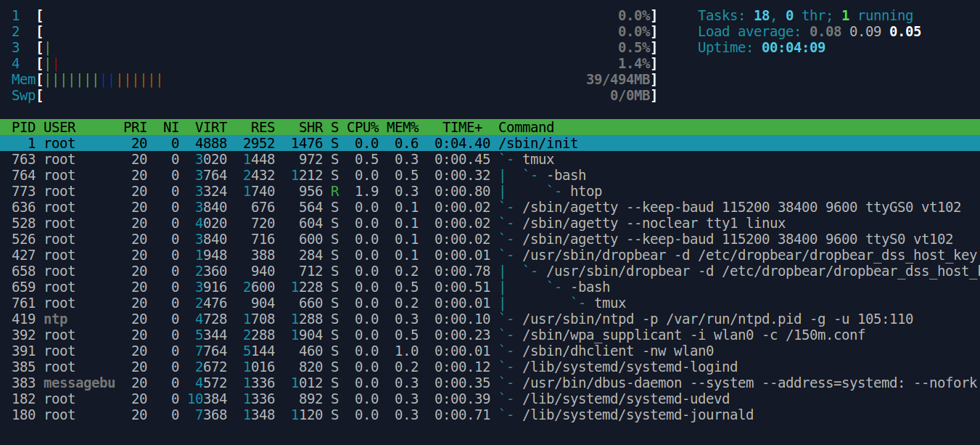Click the messagebu user name
Image resolution: width=980 pixels, height=445 pixels.
pos(80,383)
